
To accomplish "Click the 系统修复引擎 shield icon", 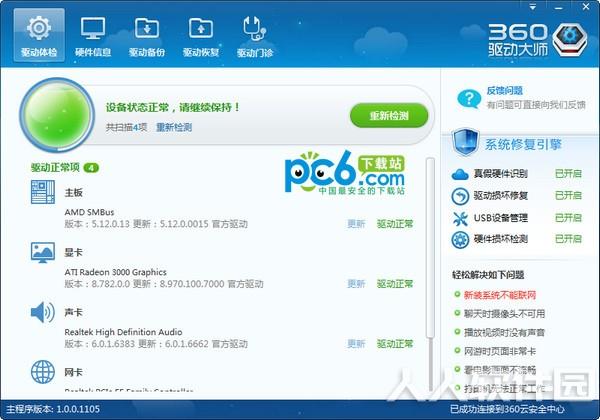I will 465,142.
